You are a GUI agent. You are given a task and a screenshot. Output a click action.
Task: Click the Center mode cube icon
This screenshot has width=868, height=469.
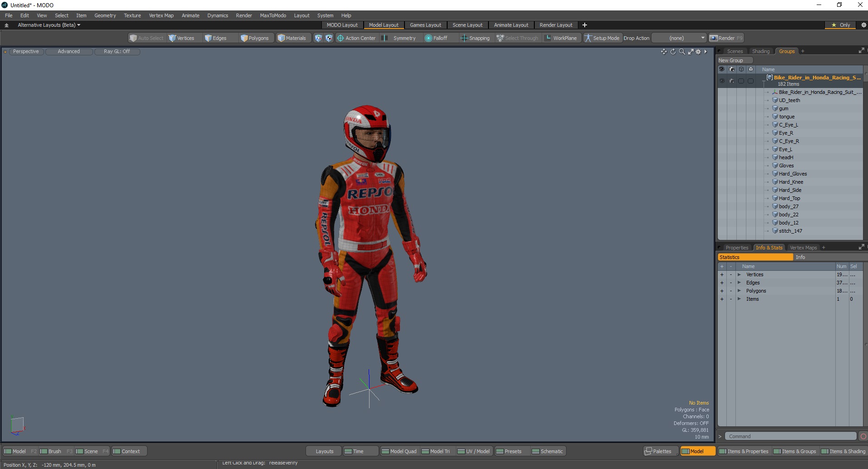tap(329, 38)
